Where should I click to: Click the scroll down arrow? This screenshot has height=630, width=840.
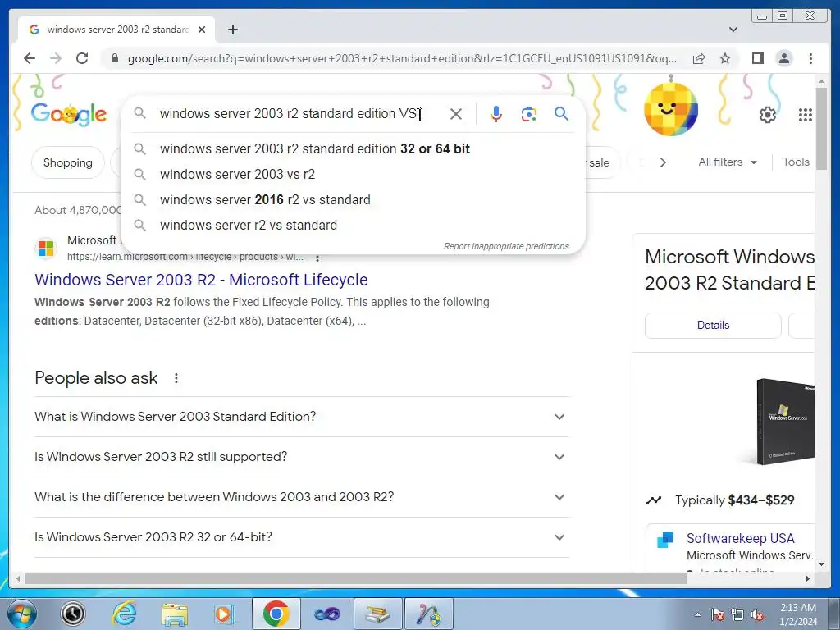pyautogui.click(x=821, y=564)
